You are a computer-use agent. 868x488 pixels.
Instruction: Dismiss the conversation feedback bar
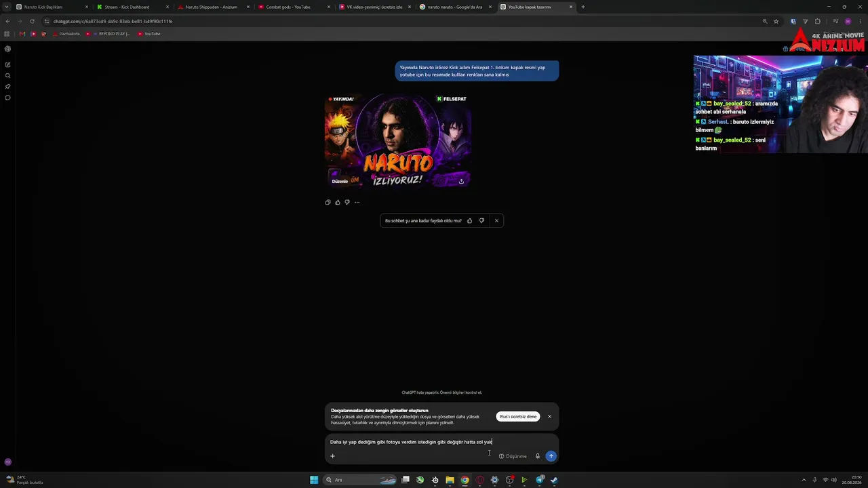coord(496,220)
